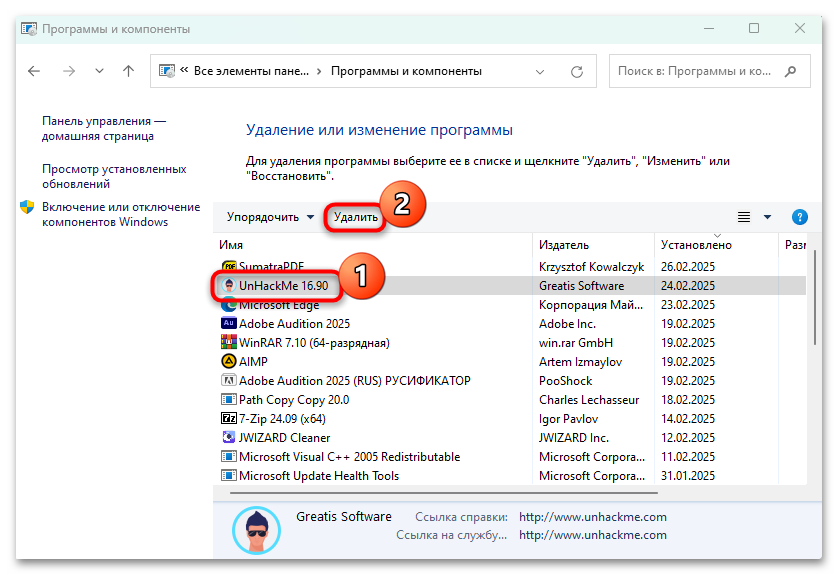Select the Path Copy Copy 20.0 icon
Viewport: 838px width, 575px height.
click(x=229, y=399)
